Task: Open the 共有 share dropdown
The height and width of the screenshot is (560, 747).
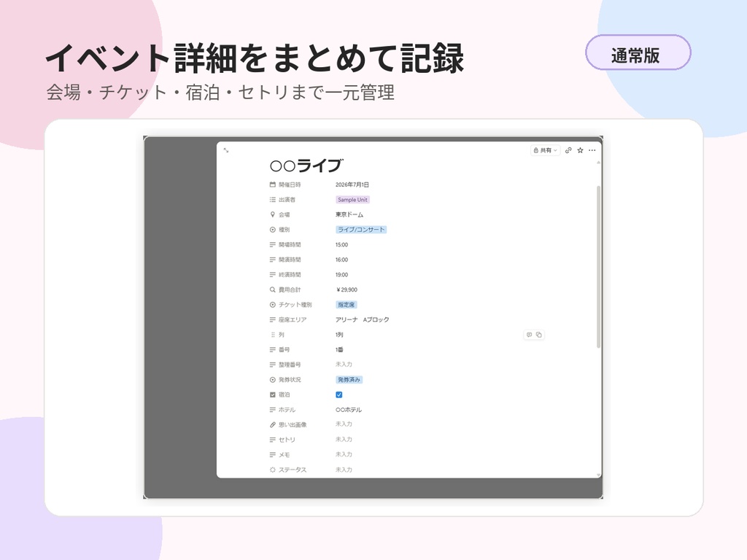Action: (545, 150)
